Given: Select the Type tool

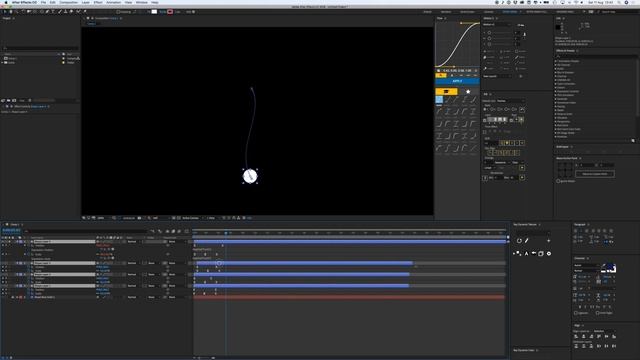Looking at the screenshot, I should point(53,12).
